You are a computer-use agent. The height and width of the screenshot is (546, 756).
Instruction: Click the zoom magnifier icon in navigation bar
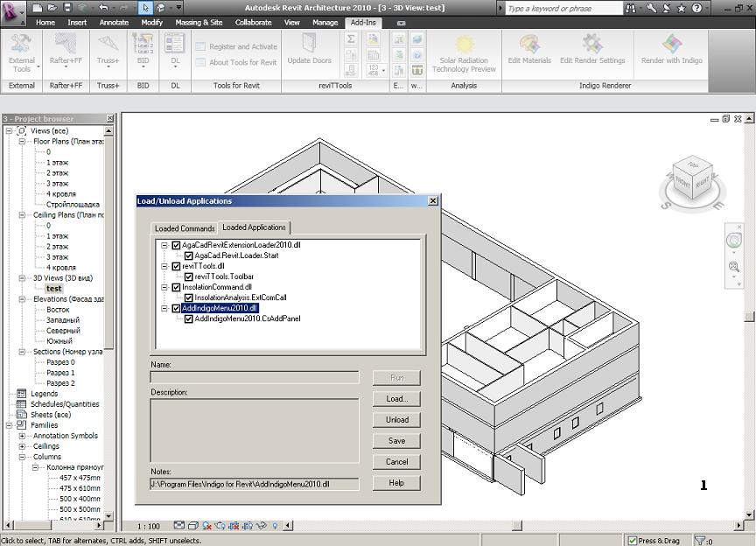(734, 267)
